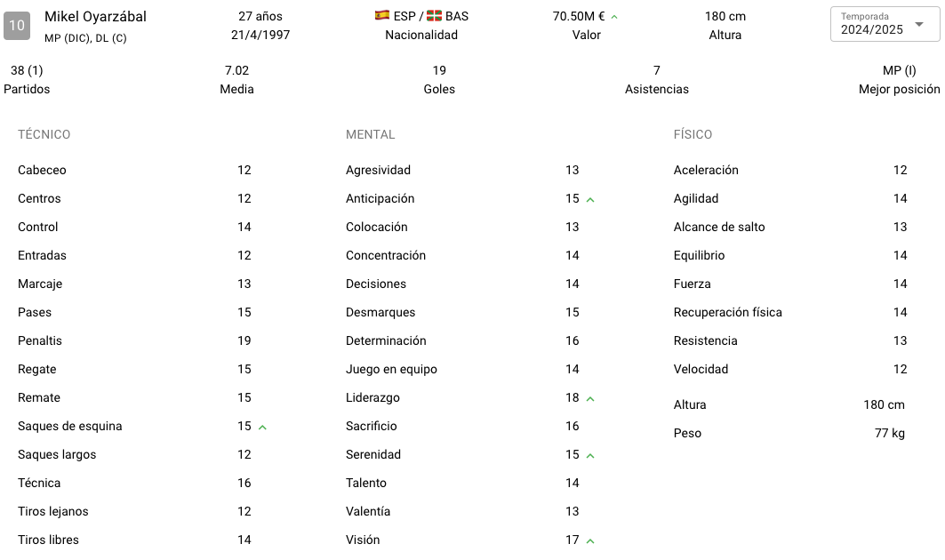Viewport: 945px width, 560px height.
Task: Click the green arrow next to Visión
Action: tap(590, 540)
